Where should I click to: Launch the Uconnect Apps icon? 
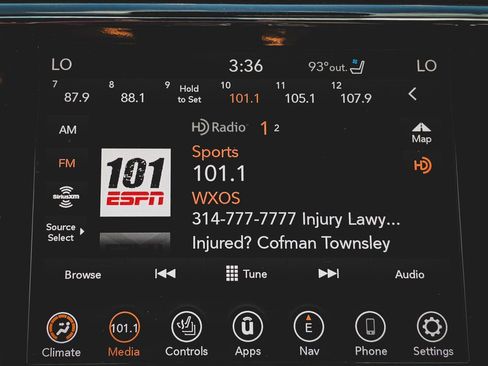pyautogui.click(x=248, y=327)
